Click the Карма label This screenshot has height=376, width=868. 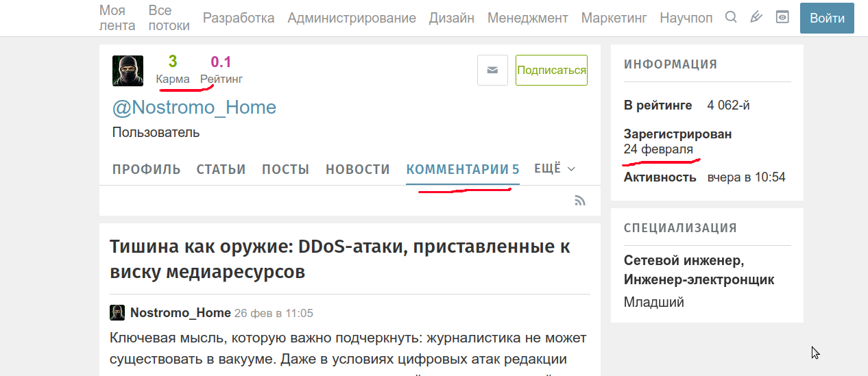(173, 79)
